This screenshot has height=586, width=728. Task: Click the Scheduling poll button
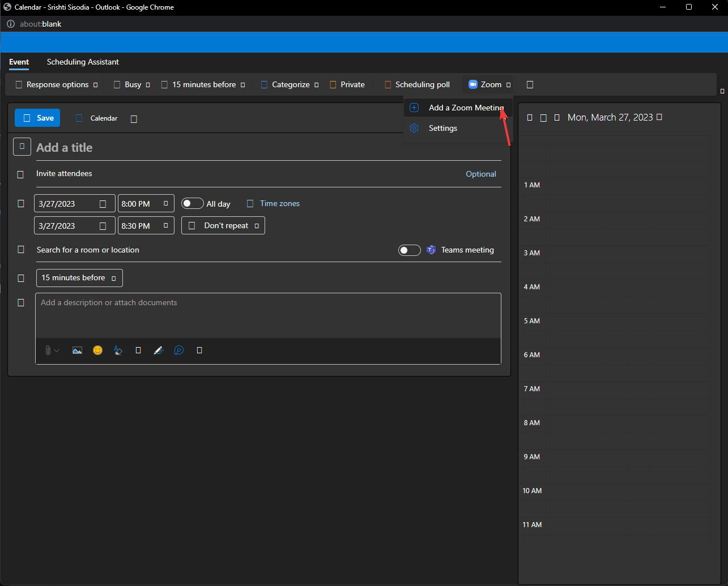418,84
